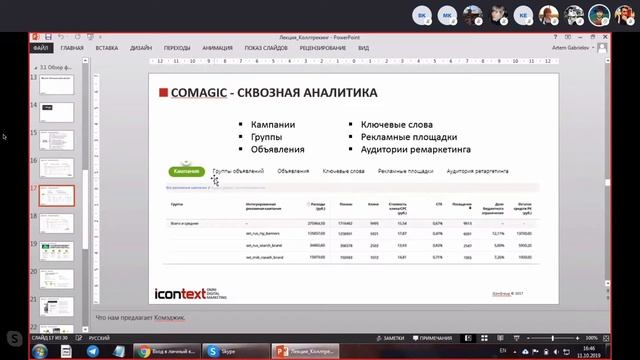Click bullet text Аудитории ремаркетинга on slide
The width and height of the screenshot is (640, 360).
point(416,149)
